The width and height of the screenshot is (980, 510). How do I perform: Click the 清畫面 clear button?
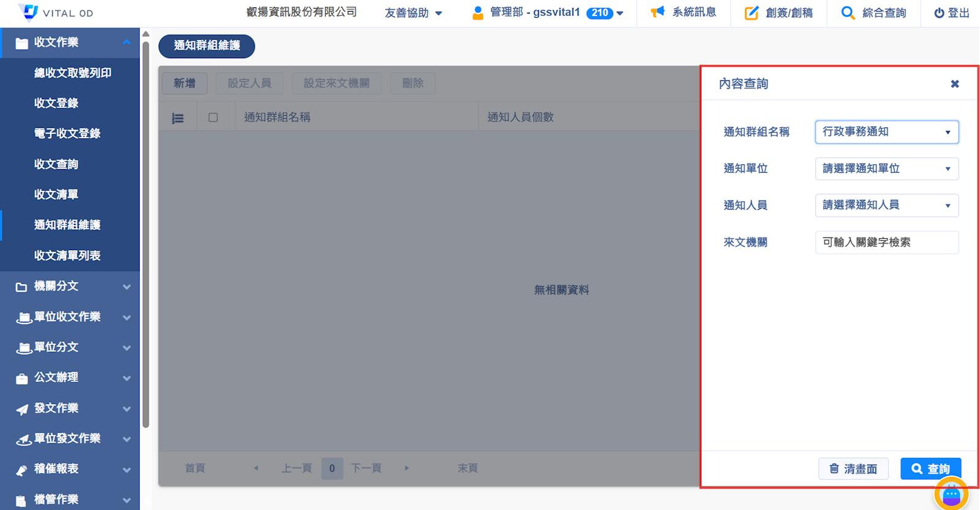[853, 469]
